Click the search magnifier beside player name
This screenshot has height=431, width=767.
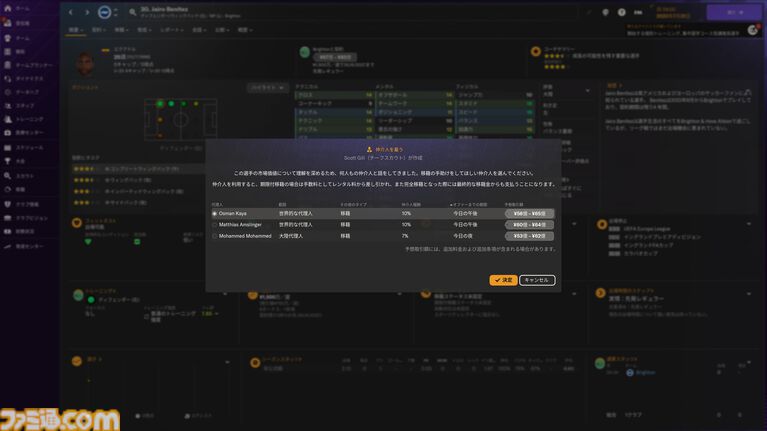pyautogui.click(x=133, y=12)
